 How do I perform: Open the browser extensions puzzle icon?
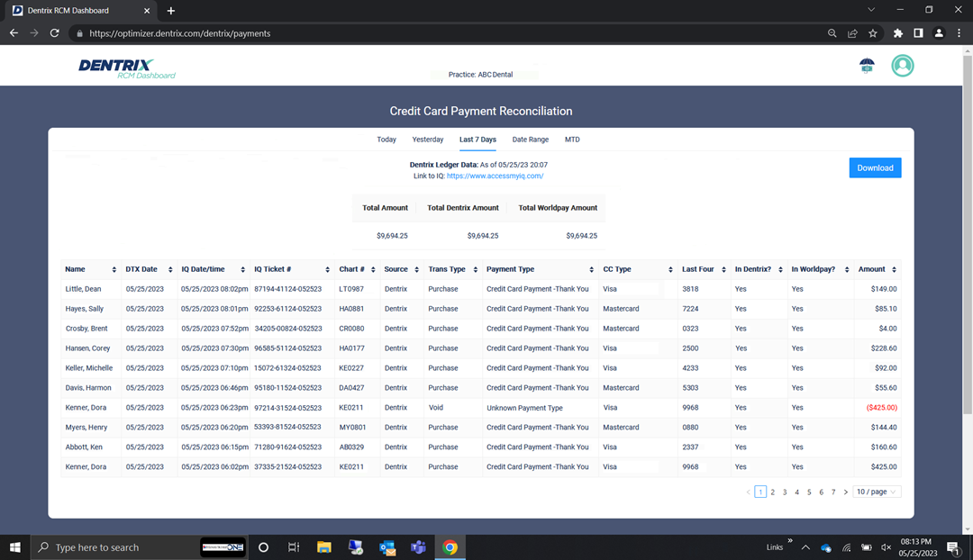point(897,32)
